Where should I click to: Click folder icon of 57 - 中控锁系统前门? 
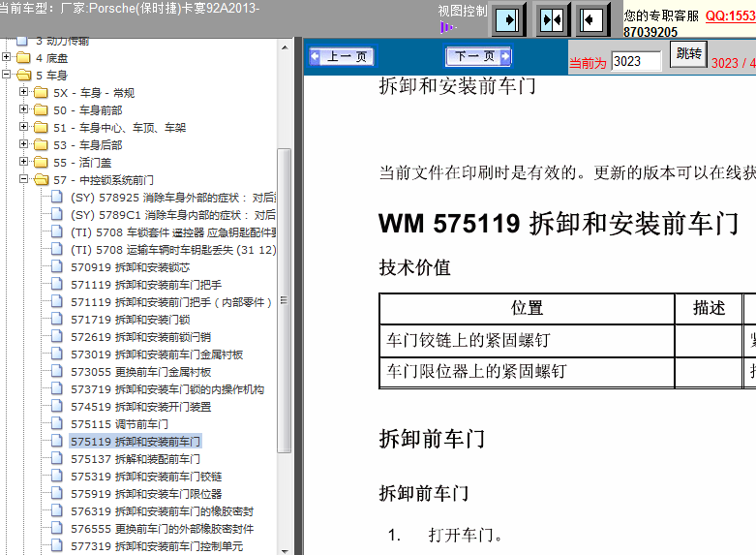point(42,180)
